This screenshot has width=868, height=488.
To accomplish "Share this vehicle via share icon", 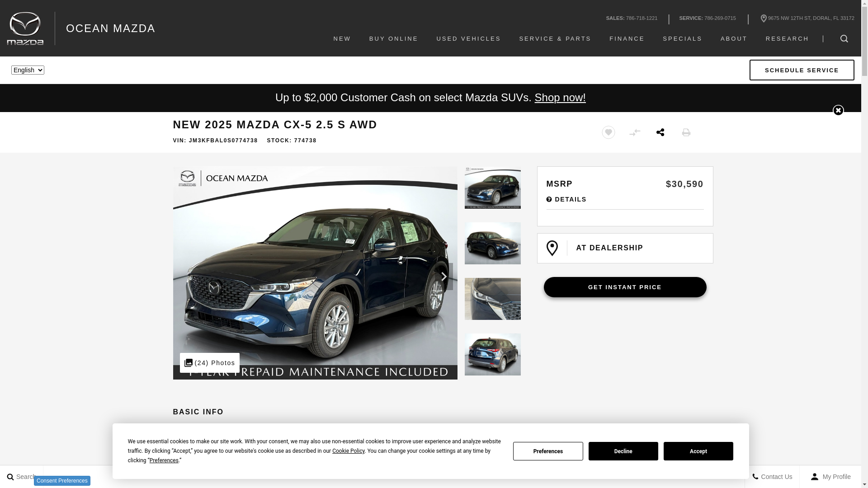I will coord(660,132).
